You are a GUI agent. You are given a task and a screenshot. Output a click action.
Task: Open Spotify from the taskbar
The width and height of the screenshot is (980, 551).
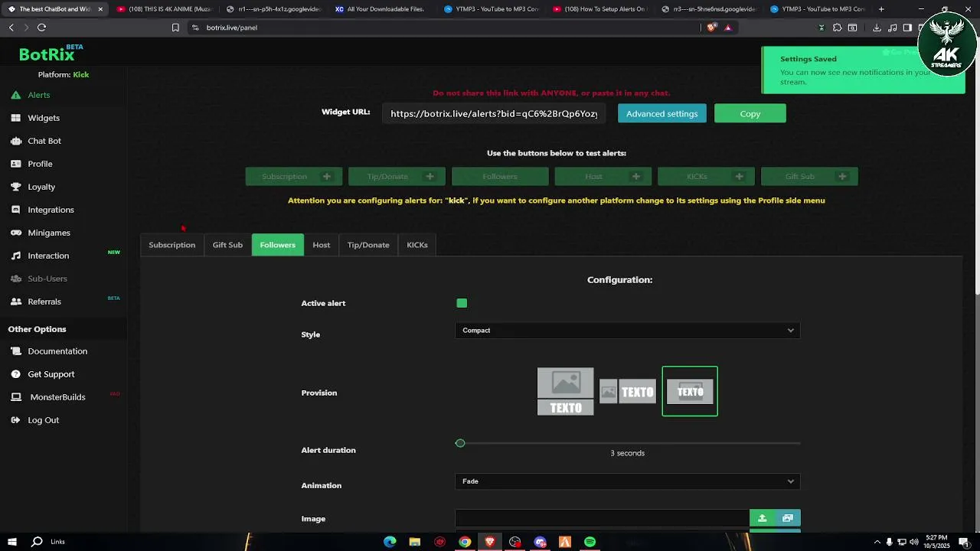coord(590,542)
